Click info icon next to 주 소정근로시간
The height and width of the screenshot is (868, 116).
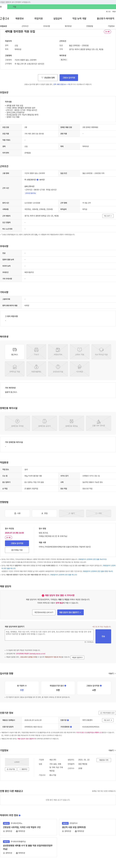[x=37, y=180]
